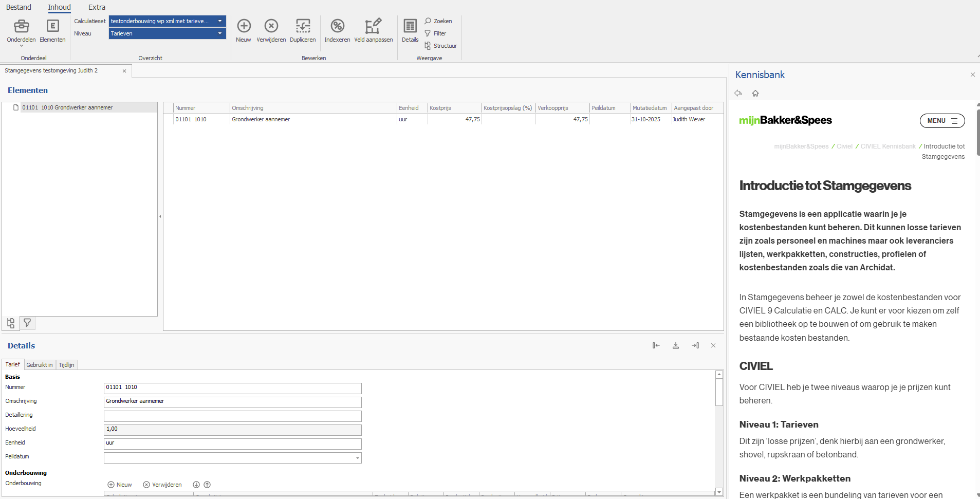This screenshot has height=499, width=980.
Task: Click the structure icon below element tree
Action: [11, 323]
